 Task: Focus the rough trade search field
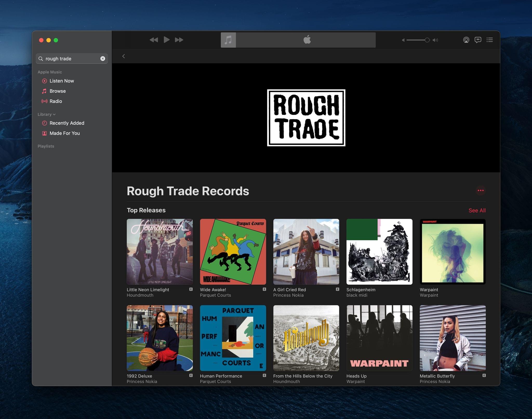72,59
